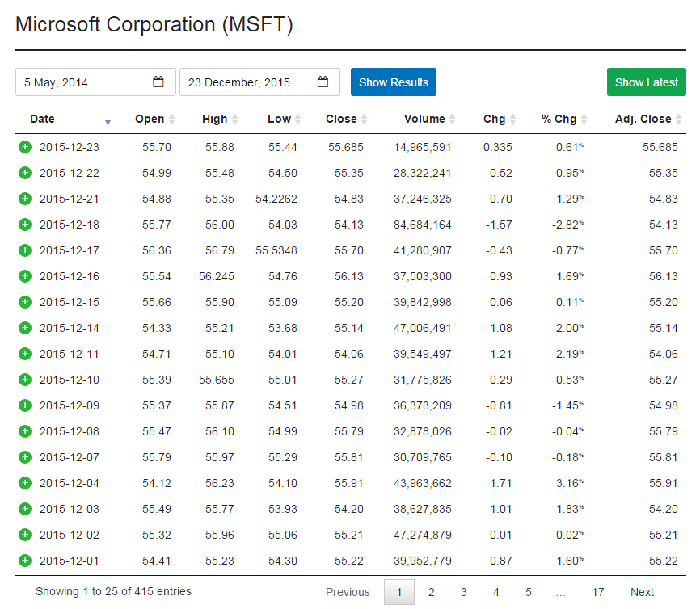The height and width of the screenshot is (609, 700).
Task: Expand the 2015-12-10 row
Action: [24, 380]
